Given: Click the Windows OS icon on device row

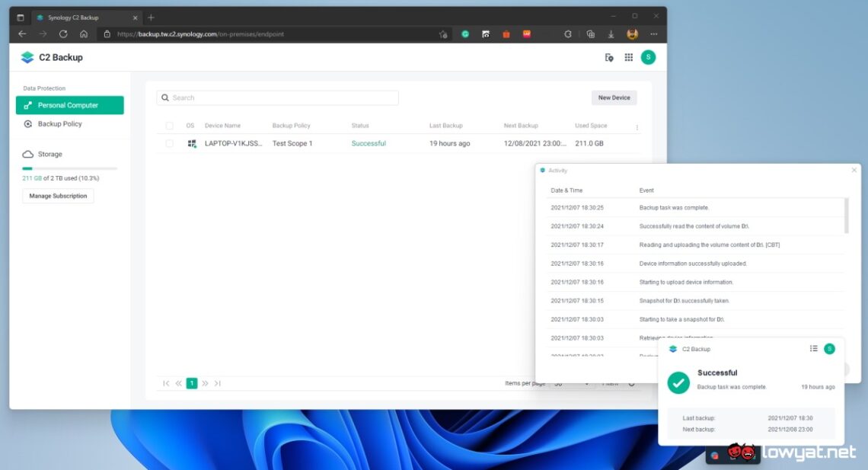Looking at the screenshot, I should pyautogui.click(x=191, y=143).
